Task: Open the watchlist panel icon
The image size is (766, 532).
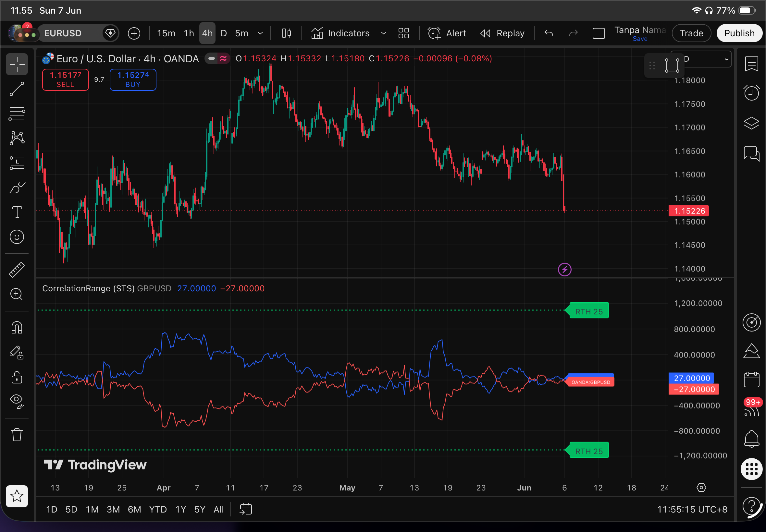Action: tap(751, 64)
